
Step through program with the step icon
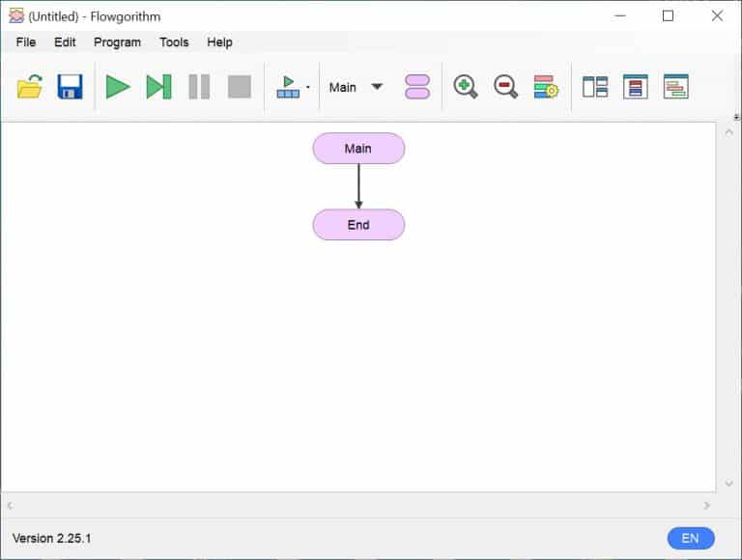point(158,87)
